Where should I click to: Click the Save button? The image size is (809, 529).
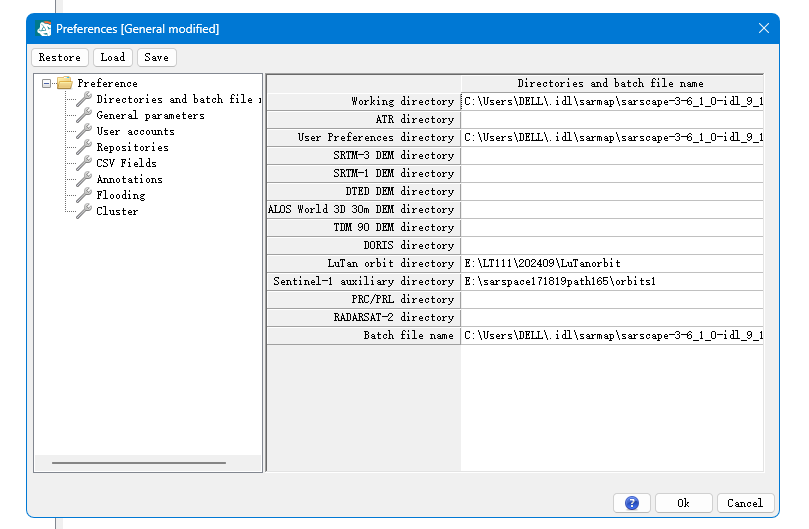coord(156,57)
